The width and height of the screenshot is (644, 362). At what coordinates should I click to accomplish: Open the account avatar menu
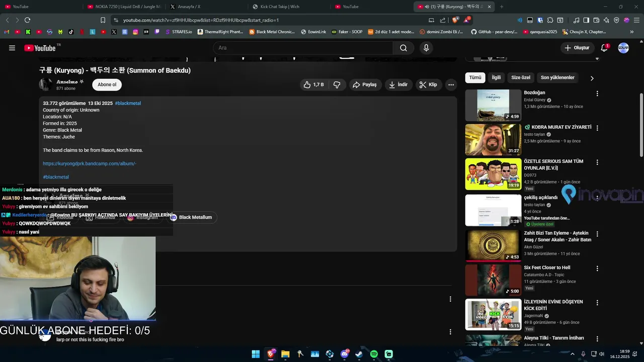623,48
